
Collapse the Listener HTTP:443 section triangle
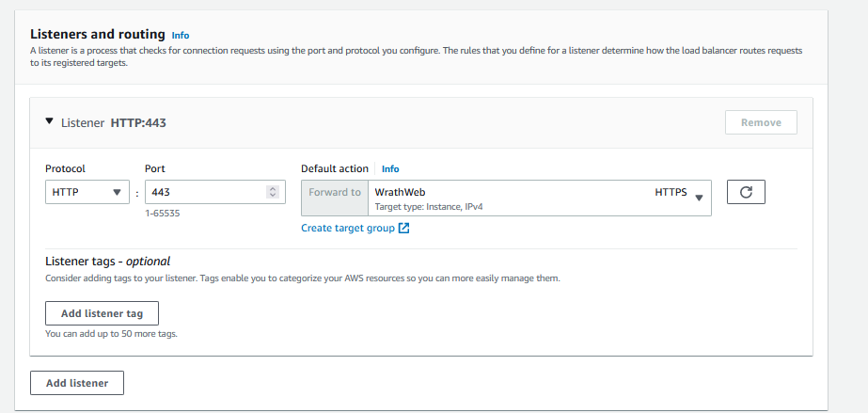point(49,122)
